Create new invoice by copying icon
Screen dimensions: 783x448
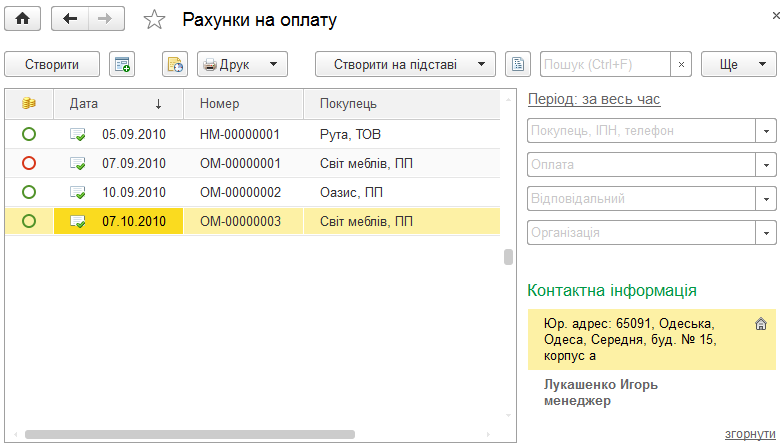[x=122, y=64]
